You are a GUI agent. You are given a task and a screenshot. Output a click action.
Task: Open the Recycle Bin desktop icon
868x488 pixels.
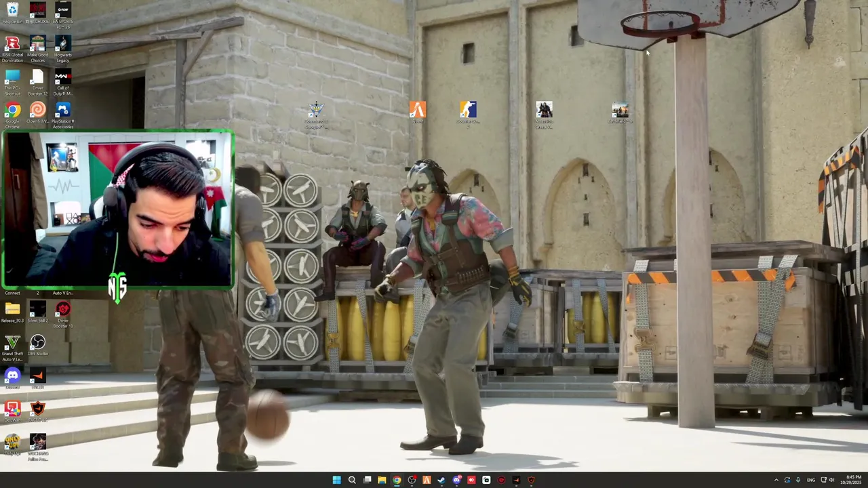[12, 13]
